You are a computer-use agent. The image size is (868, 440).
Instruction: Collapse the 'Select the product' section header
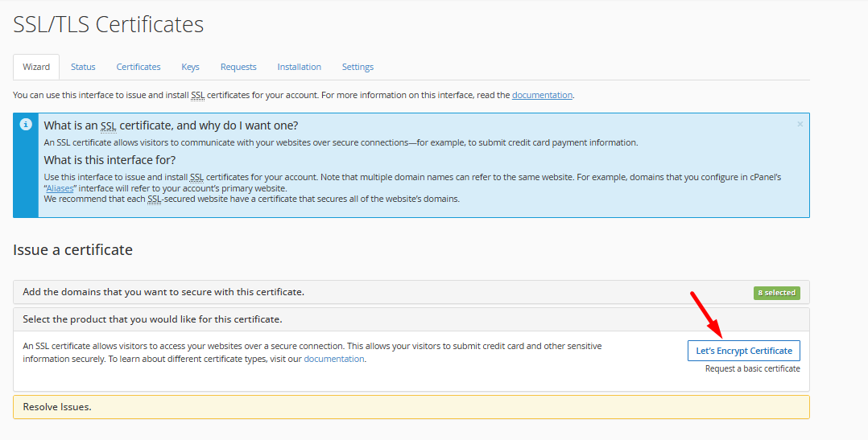tap(152, 319)
